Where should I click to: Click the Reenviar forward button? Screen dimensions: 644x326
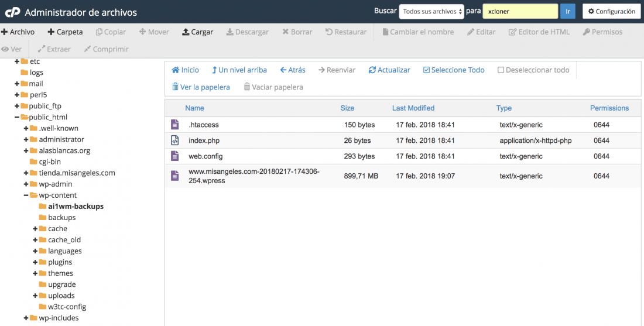[337, 70]
